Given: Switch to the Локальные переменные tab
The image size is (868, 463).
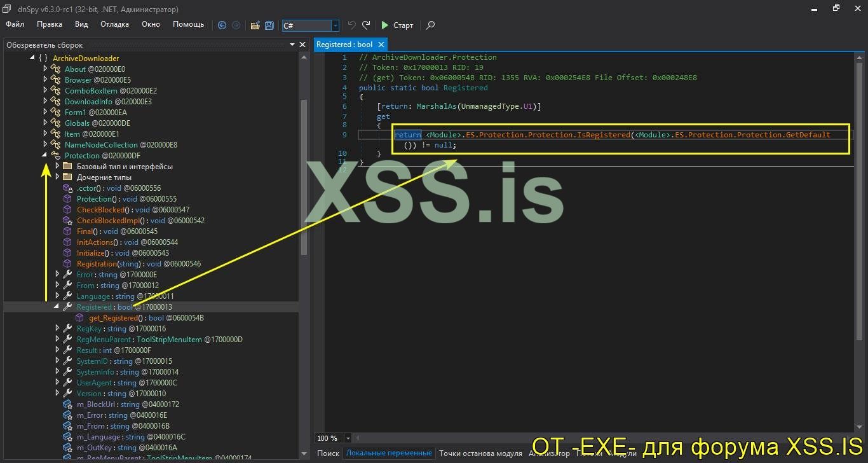Looking at the screenshot, I should click(x=389, y=453).
